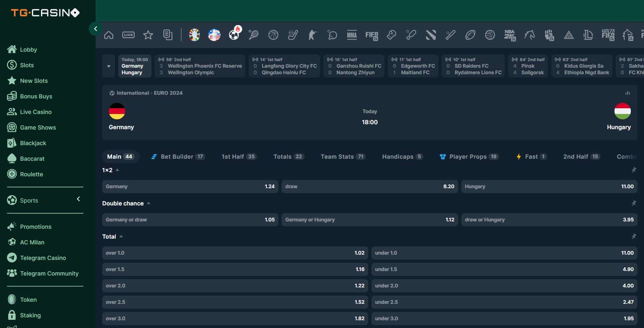644x328 pixels.
Task: Collapse the 1x2 market section
Action: pos(117,170)
